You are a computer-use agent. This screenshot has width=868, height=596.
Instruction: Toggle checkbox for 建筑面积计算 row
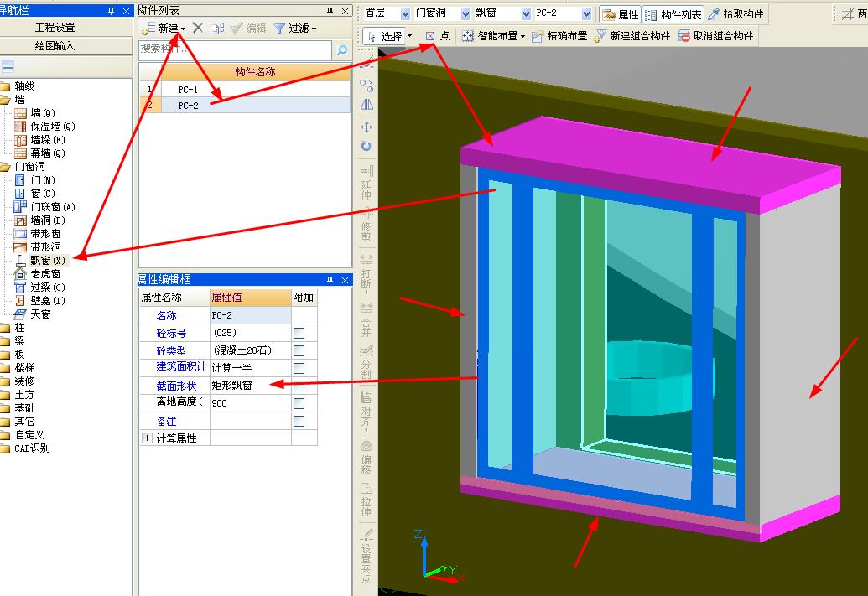(x=299, y=368)
